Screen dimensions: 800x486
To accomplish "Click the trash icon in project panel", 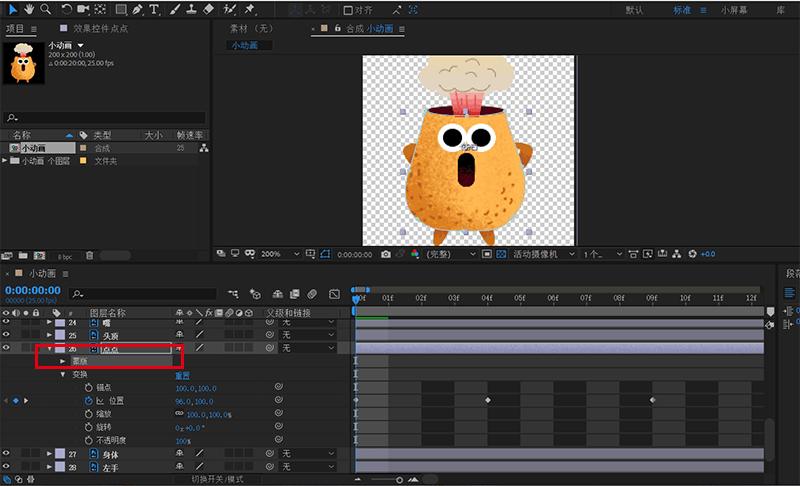I will 89,256.
